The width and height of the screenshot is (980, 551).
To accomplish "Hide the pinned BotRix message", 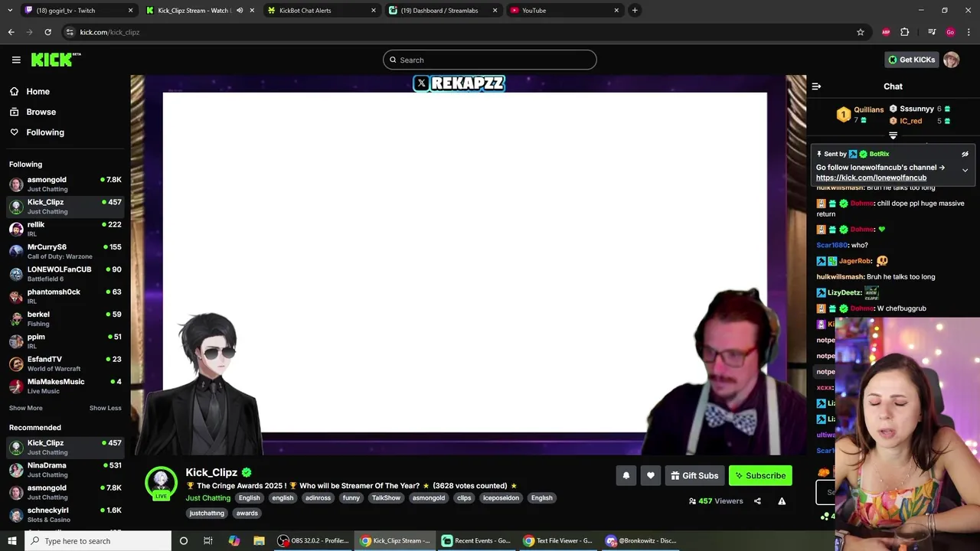I will coord(965,154).
